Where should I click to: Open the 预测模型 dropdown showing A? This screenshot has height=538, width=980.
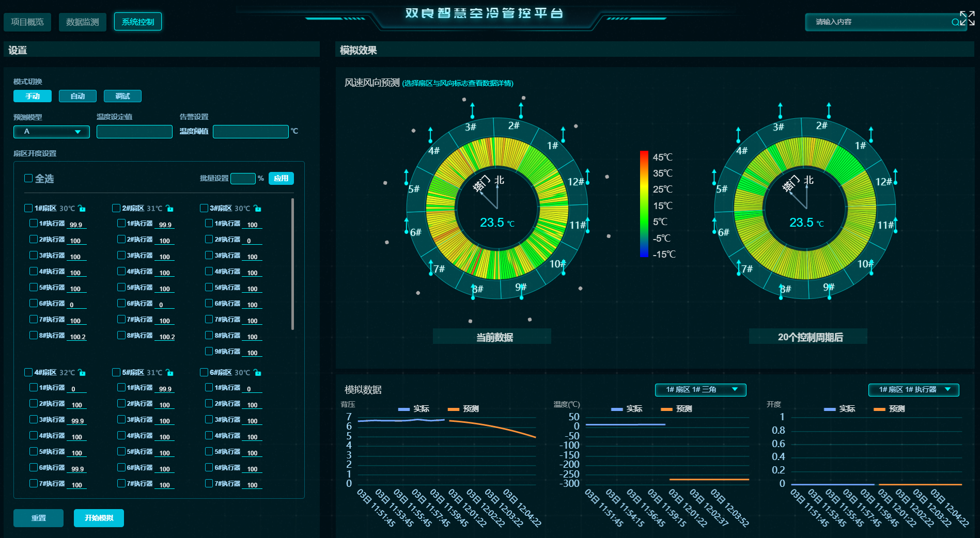(x=52, y=132)
